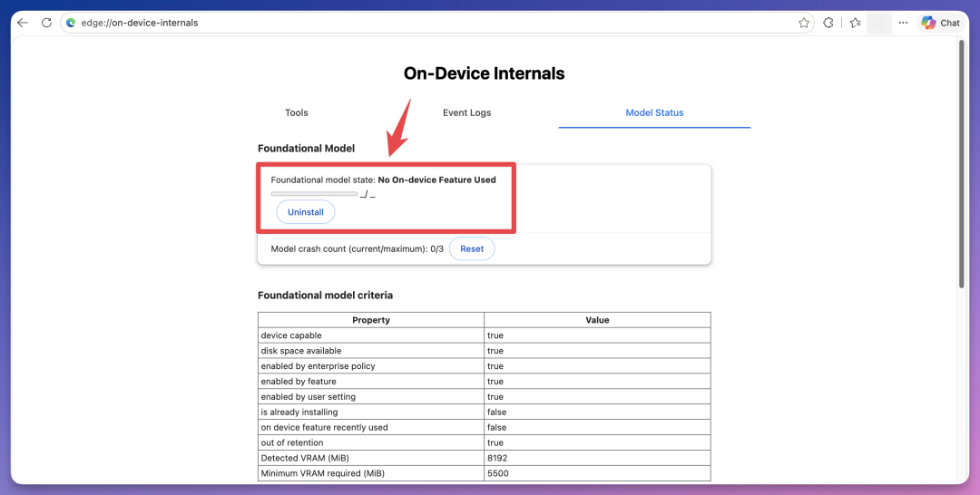Click the No On-device Feature Used status
The image size is (980, 495).
(436, 180)
